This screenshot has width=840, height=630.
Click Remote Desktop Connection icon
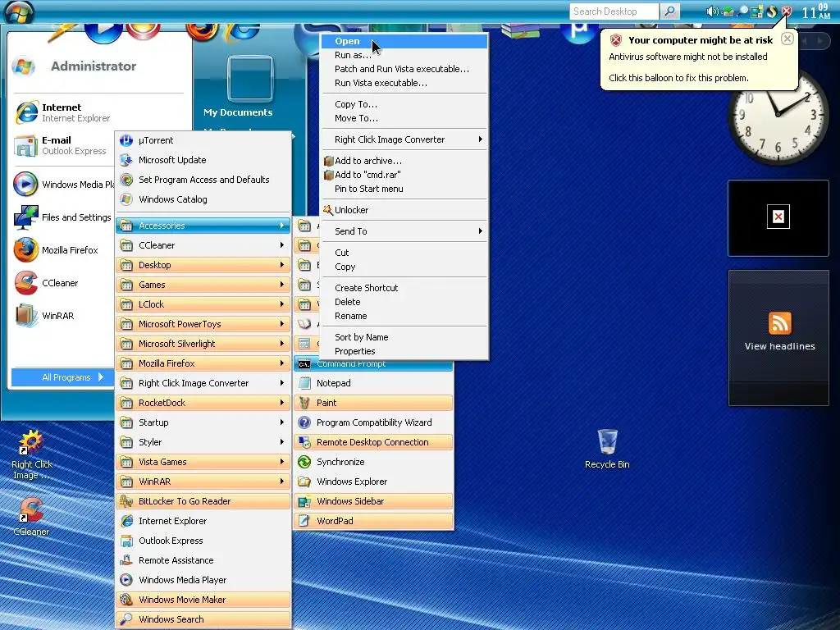304,442
